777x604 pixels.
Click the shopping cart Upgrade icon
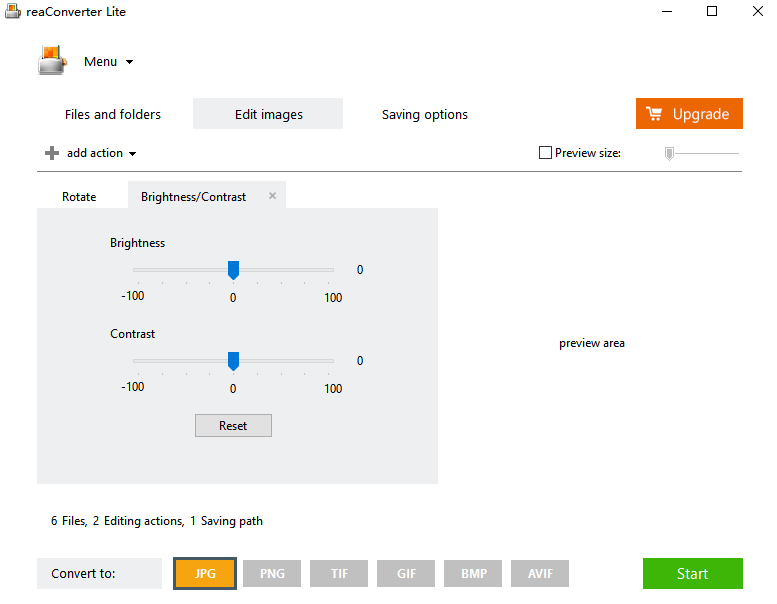[654, 114]
